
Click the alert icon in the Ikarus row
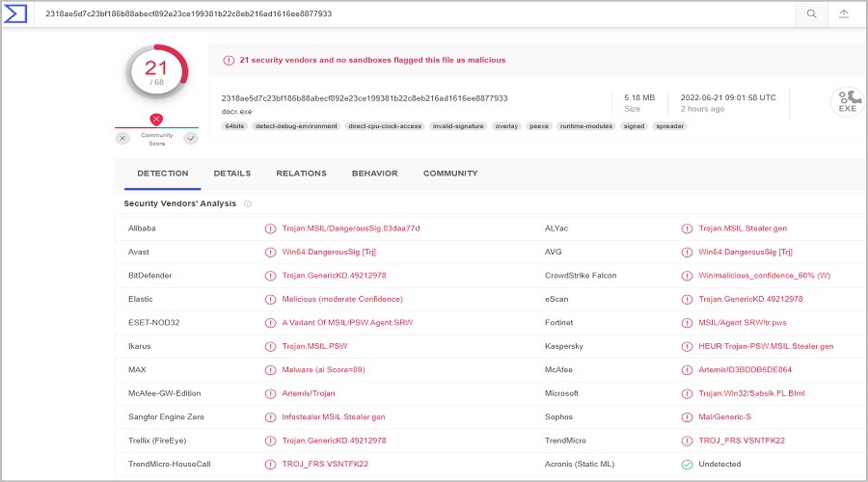tap(270, 346)
